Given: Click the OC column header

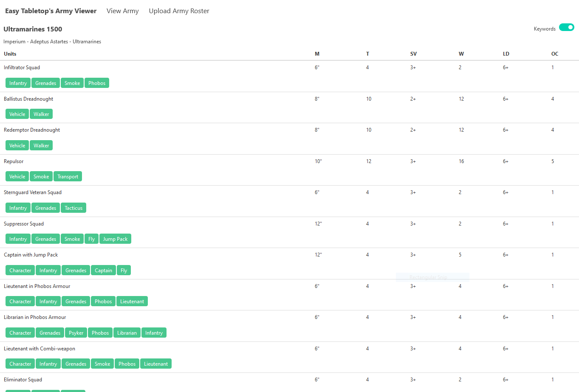Looking at the screenshot, I should (x=555, y=54).
